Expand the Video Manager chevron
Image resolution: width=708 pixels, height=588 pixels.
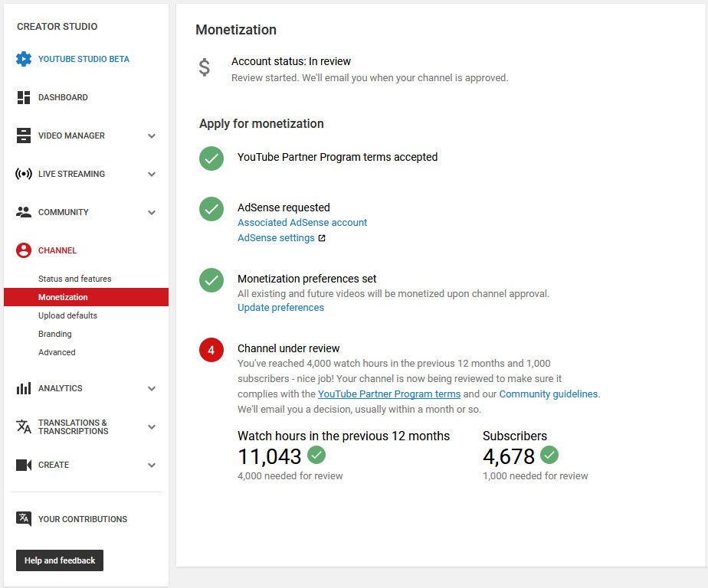152,136
